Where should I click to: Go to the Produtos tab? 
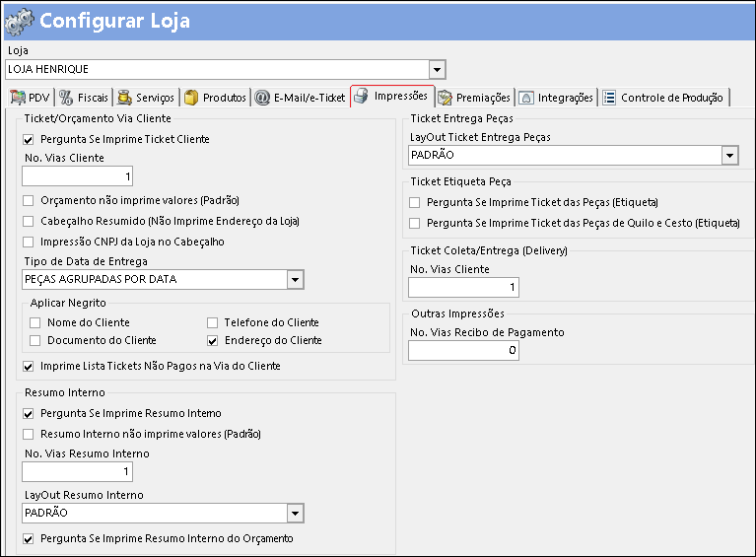tap(216, 98)
